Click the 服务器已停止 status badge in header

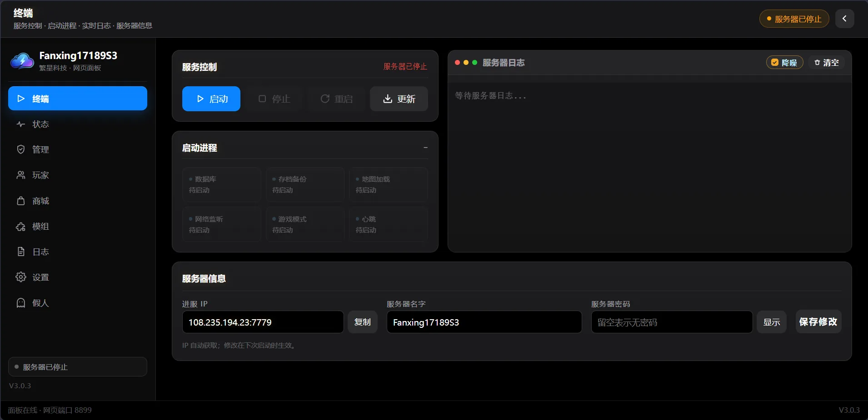click(794, 19)
